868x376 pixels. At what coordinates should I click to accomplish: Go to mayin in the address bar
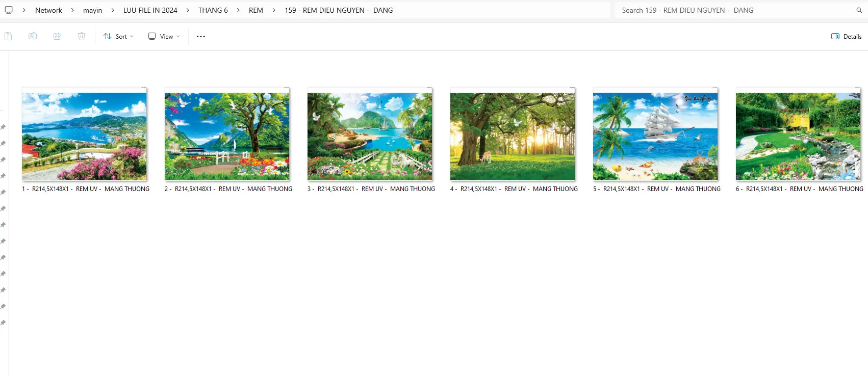coord(92,10)
